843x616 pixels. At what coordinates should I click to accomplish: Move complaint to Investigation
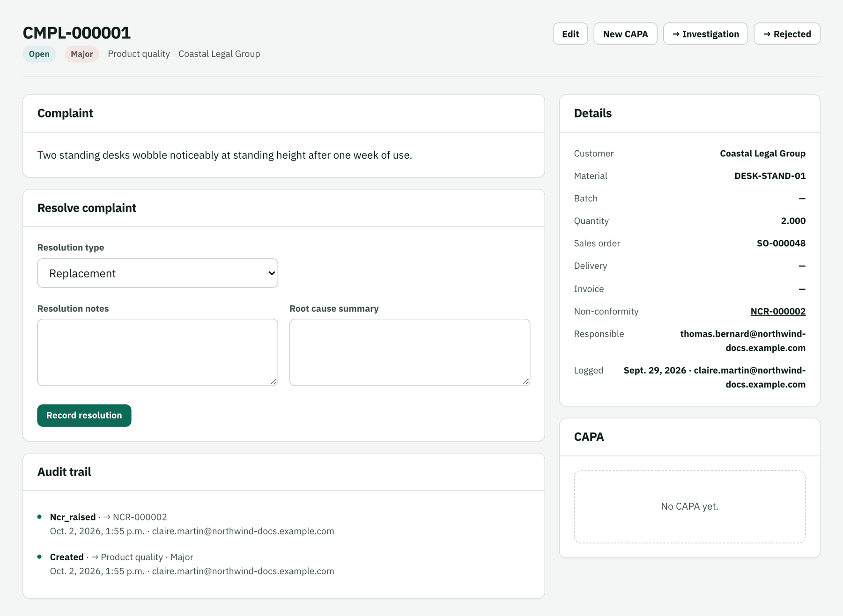[x=705, y=34]
